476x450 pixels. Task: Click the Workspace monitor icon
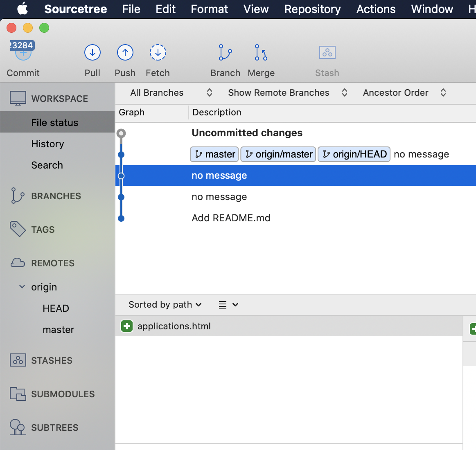18,98
